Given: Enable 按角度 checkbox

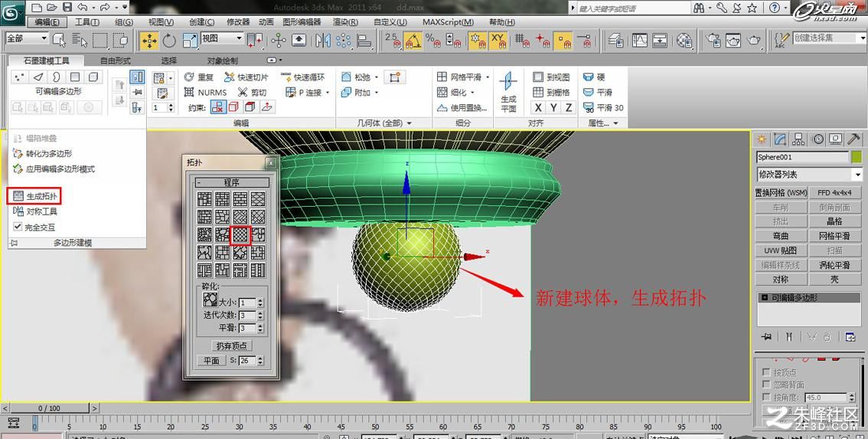Looking at the screenshot, I should (x=767, y=397).
